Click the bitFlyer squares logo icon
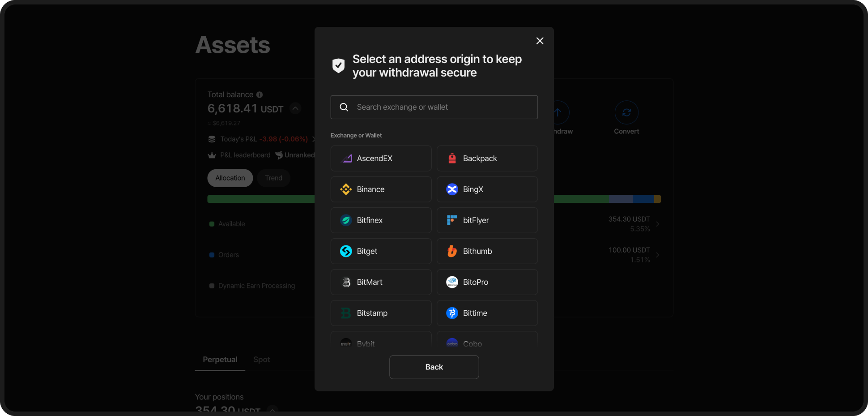Viewport: 868px width, 416px height. (x=452, y=220)
